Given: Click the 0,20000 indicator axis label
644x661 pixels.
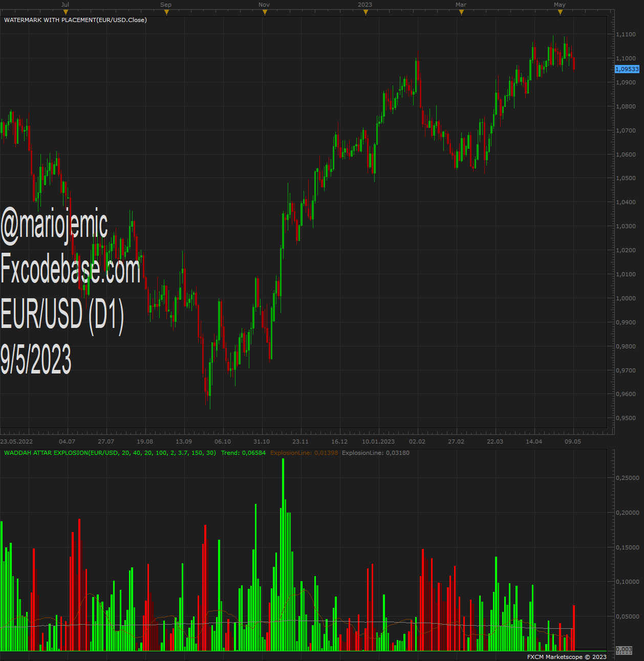Looking at the screenshot, I should [x=627, y=513].
